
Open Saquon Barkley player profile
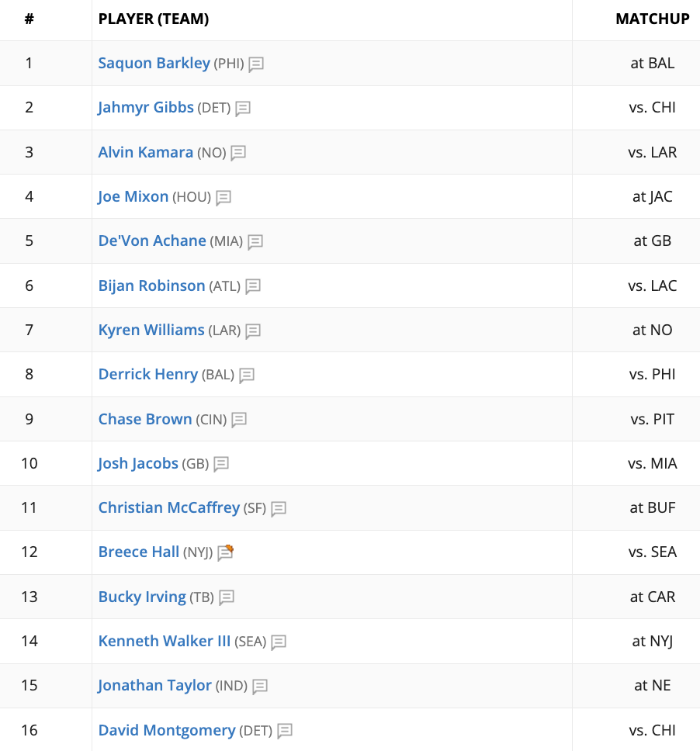point(154,63)
